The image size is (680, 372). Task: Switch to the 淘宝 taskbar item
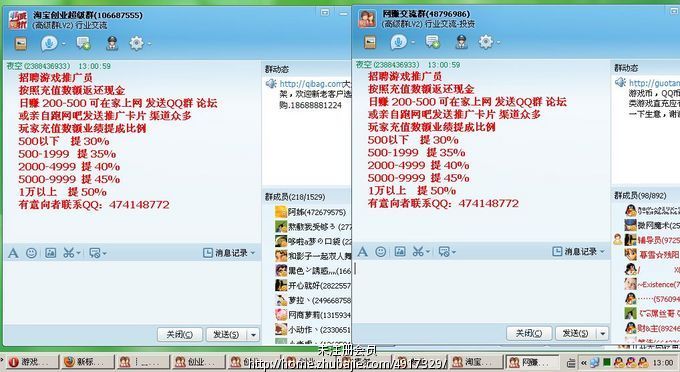tap(475, 362)
